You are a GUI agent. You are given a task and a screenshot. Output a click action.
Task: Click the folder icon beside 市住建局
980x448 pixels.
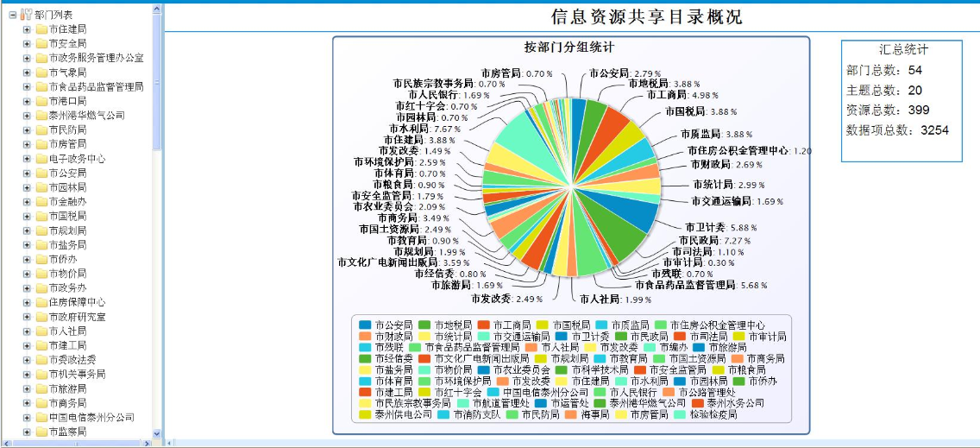coord(41,29)
